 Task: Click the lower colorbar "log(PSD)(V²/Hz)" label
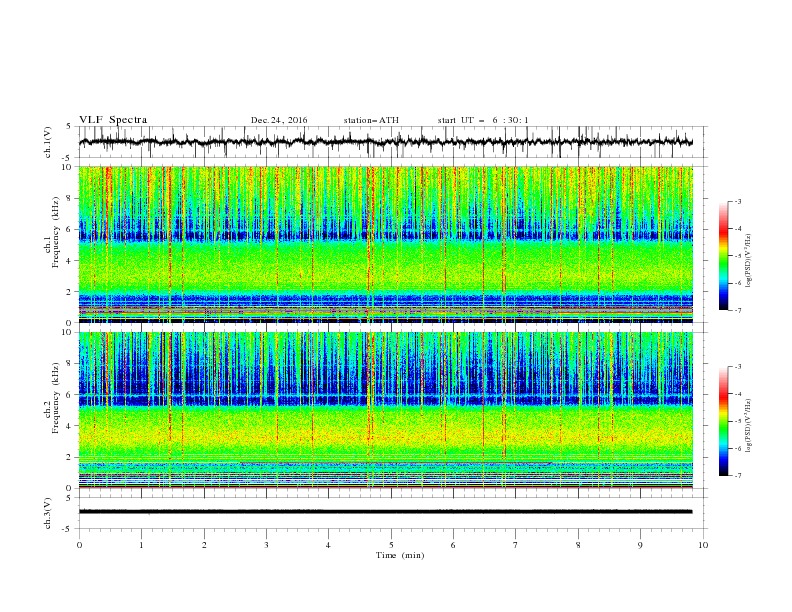click(x=749, y=426)
